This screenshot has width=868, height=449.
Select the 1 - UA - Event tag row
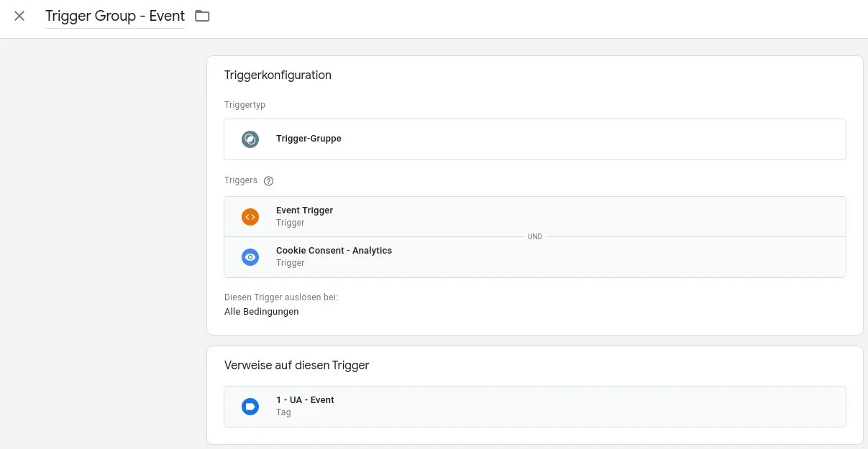pyautogui.click(x=431, y=406)
